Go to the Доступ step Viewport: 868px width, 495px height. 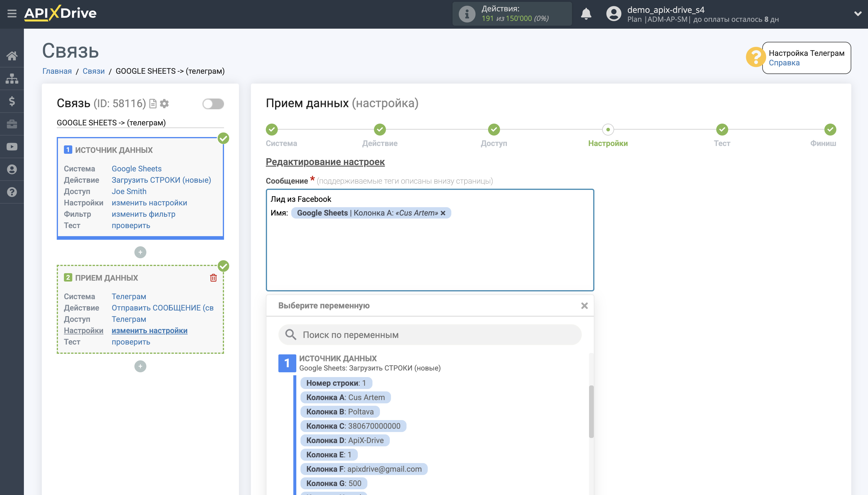pyautogui.click(x=493, y=130)
